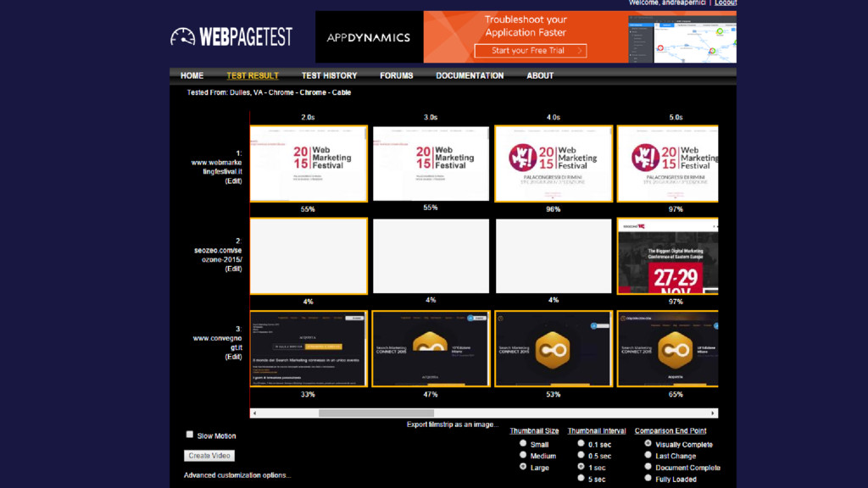Click the 2.0s time header
The height and width of the screenshot is (488, 868).
coord(308,117)
